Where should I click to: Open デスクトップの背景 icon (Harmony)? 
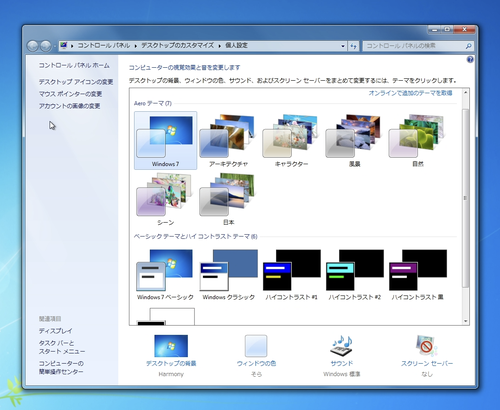(171, 346)
